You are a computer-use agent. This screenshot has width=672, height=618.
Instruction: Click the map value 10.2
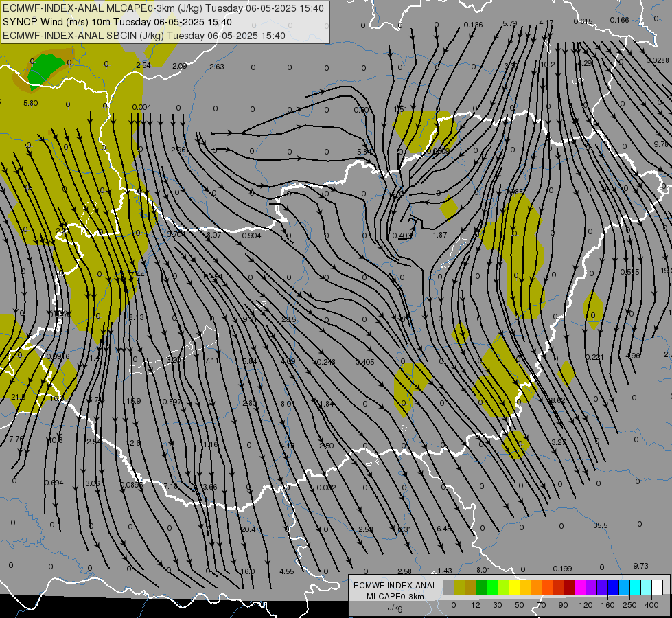click(548, 65)
